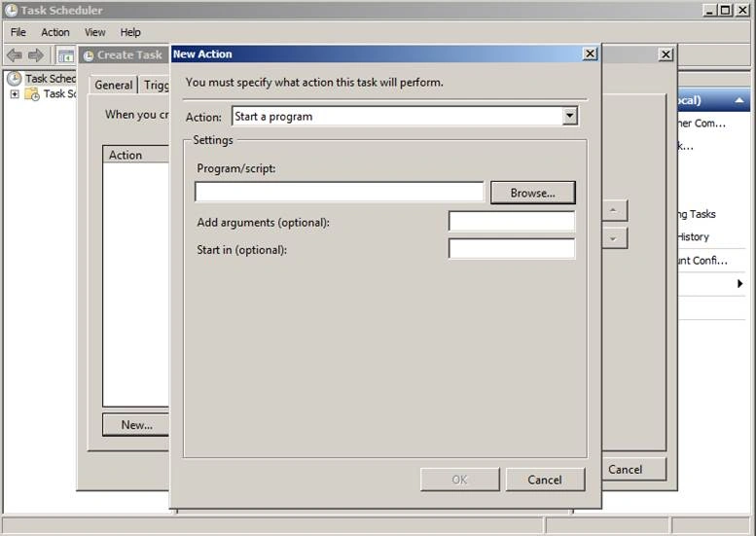Click the Forward arrow toolbar icon
Screen dimensions: 756x536
pyautogui.click(x=35, y=55)
